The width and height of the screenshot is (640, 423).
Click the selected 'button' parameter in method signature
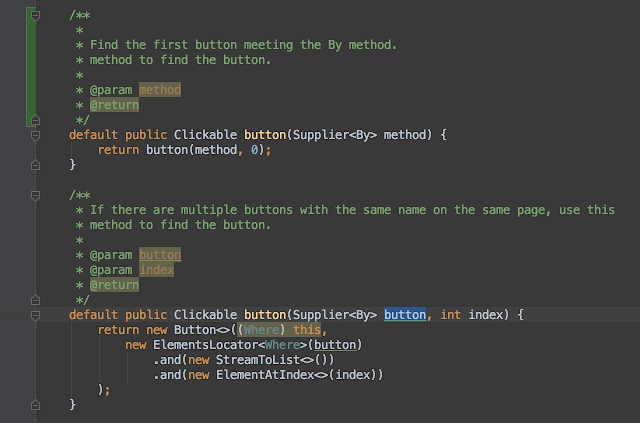click(x=405, y=315)
